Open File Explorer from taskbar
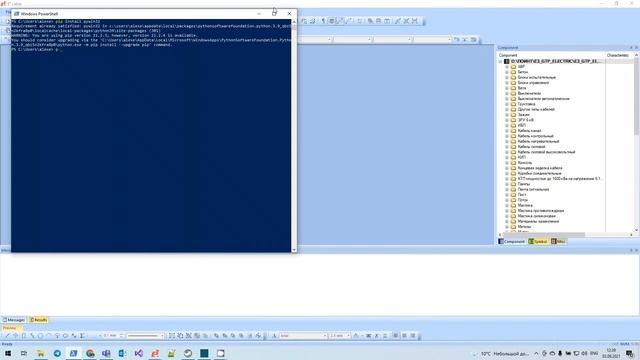The width and height of the screenshot is (640, 360). [40, 353]
